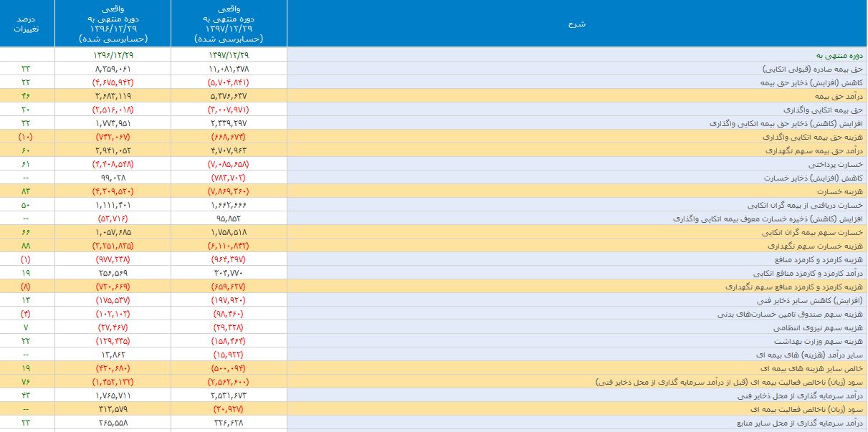This screenshot has width=868, height=432.
Task: Select the درآمد حق بیمه row label
Action: click(839, 96)
